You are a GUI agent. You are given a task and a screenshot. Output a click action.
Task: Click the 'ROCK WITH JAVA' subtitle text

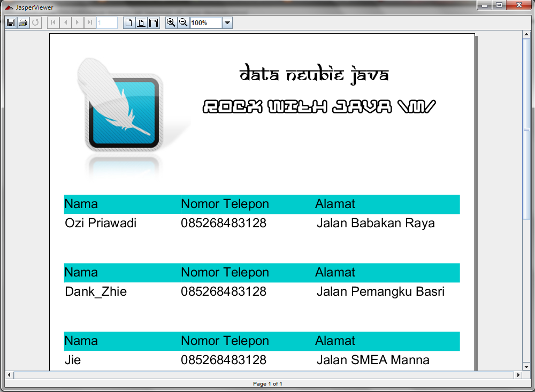point(319,106)
